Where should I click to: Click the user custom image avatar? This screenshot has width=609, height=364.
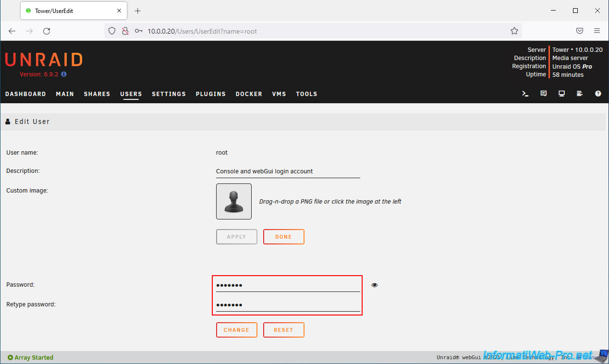point(234,202)
